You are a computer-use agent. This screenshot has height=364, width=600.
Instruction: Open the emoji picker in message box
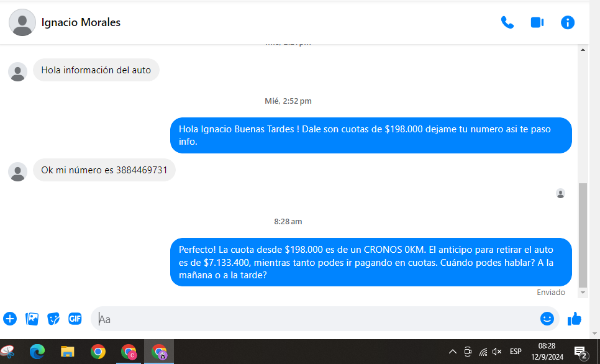tap(547, 319)
